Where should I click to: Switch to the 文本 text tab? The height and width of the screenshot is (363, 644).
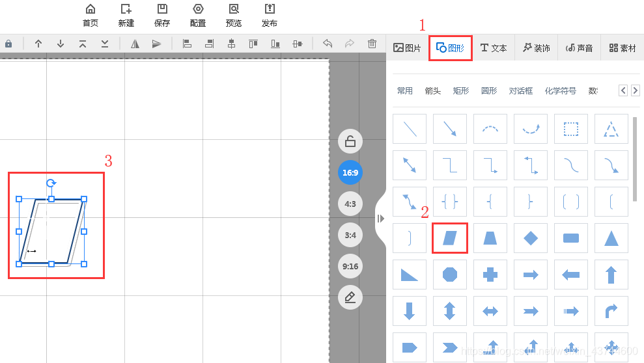tap(494, 48)
